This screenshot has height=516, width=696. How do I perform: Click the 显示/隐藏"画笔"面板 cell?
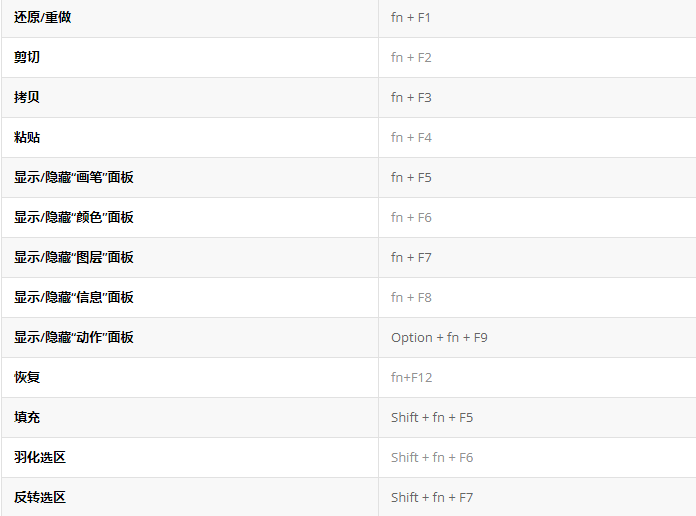74,178
